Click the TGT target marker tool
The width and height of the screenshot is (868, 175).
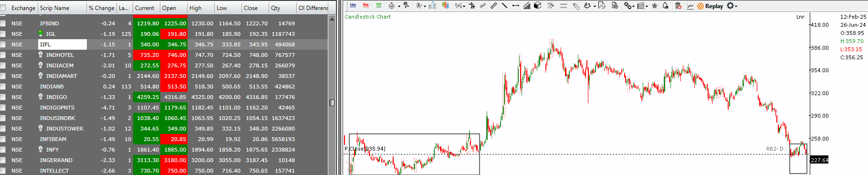[x=379, y=5]
